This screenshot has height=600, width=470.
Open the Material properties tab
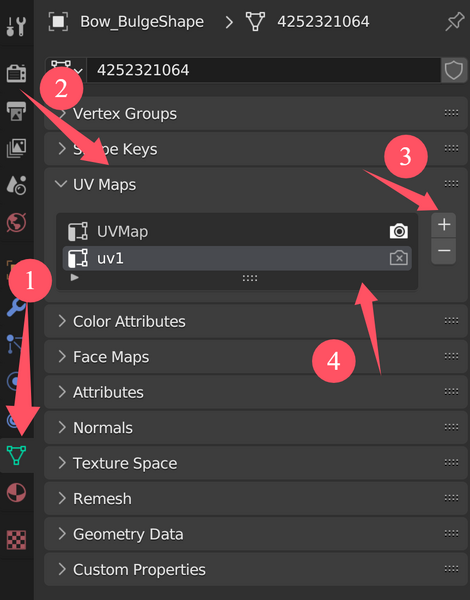(16, 492)
